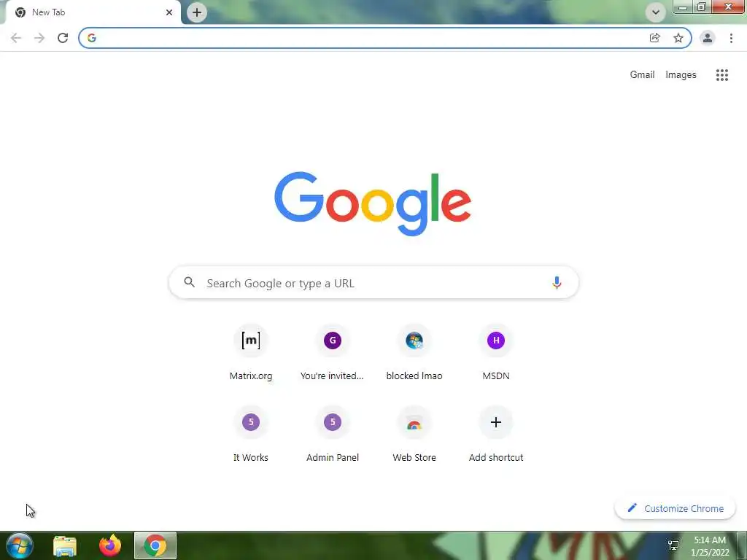Viewport: 747px width, 560px height.
Task: Open the Web Store shortcut
Action: pos(414,434)
